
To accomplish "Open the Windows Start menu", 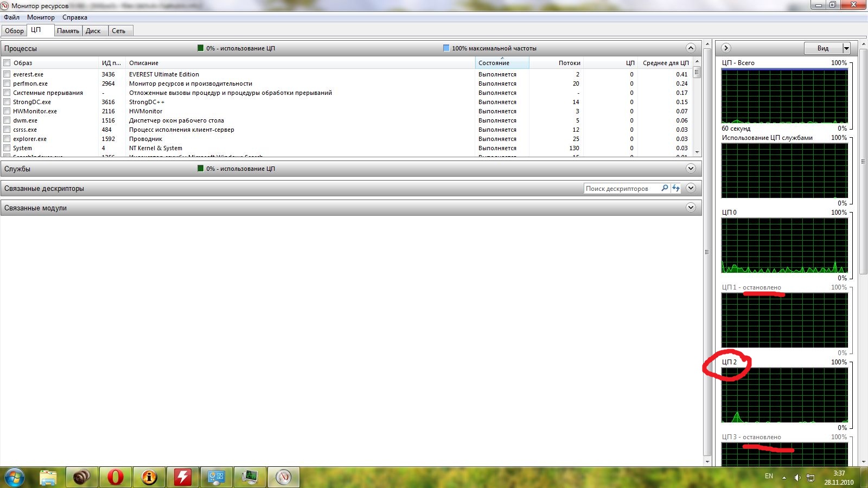I will pyautogui.click(x=15, y=477).
